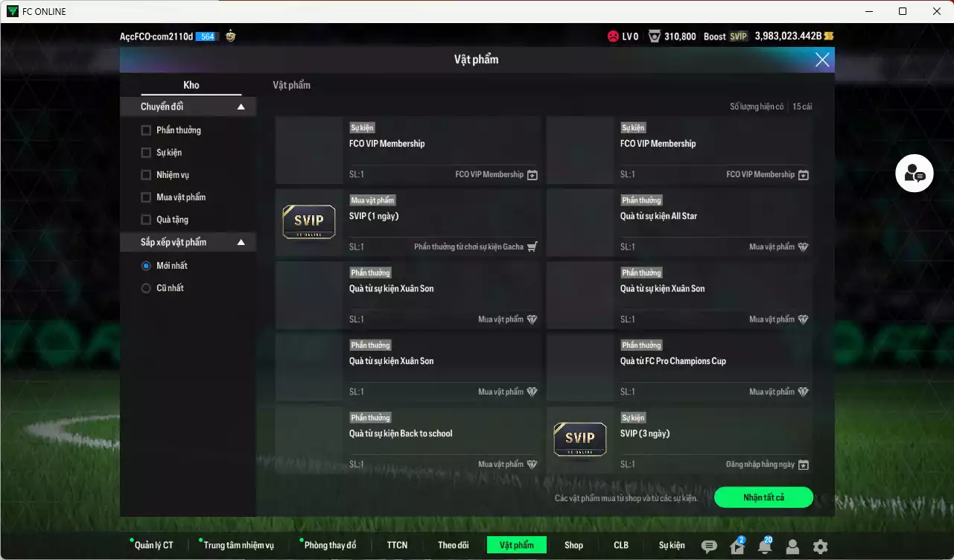The height and width of the screenshot is (560, 954).
Task: Switch to the Shop tab
Action: pyautogui.click(x=573, y=545)
